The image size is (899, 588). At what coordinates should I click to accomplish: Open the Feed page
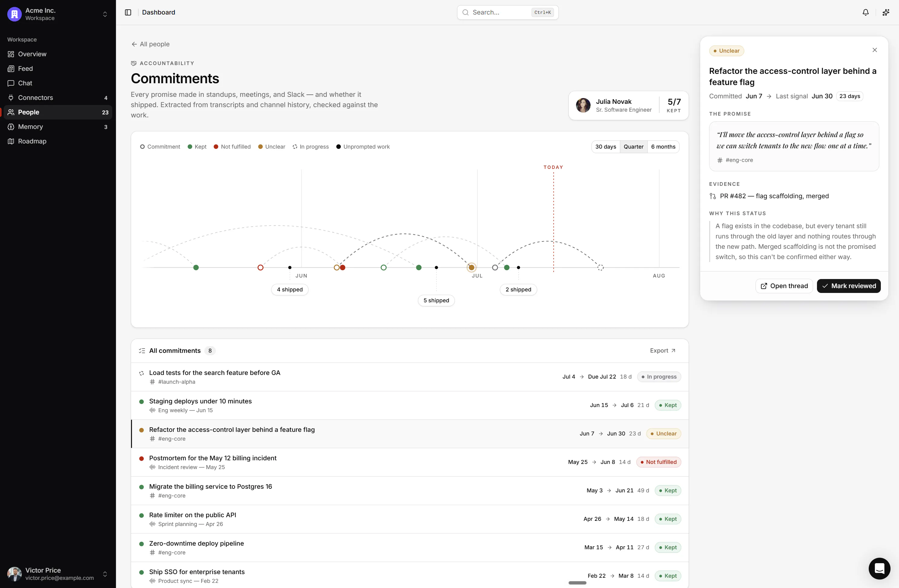click(58, 69)
